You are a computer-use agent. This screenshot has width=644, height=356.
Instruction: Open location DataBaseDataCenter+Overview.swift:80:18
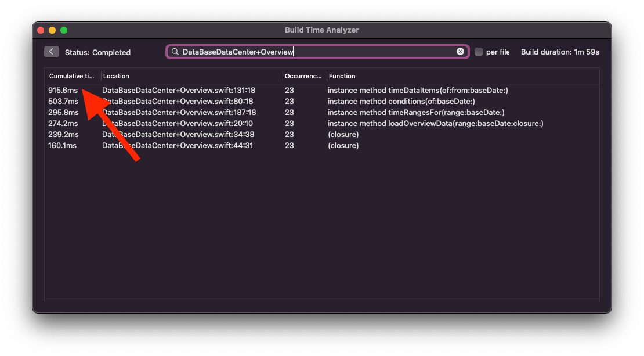tap(178, 102)
